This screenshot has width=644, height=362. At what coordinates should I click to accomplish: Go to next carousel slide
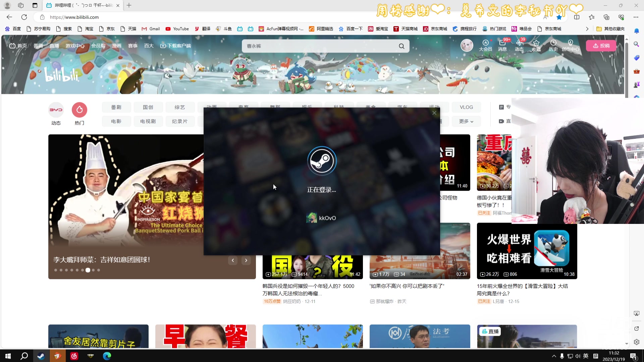(x=246, y=260)
